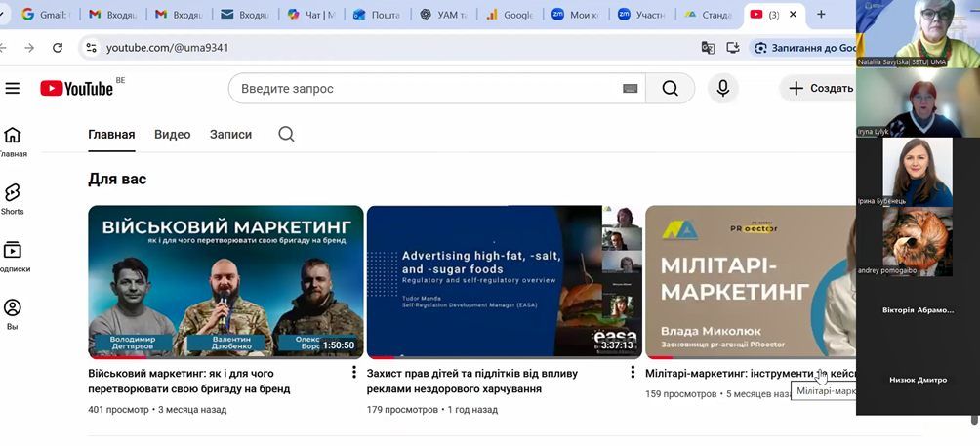Open Subscriptions in the left sidebar

coord(13,256)
